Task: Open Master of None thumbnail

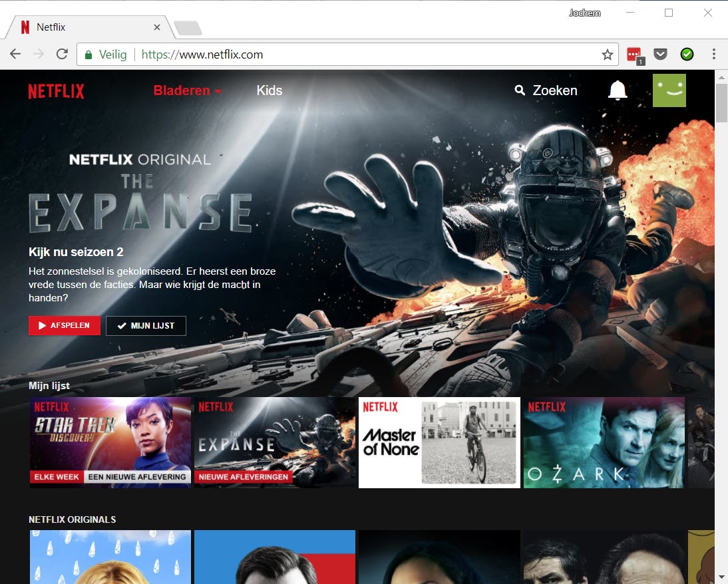Action: click(x=439, y=442)
